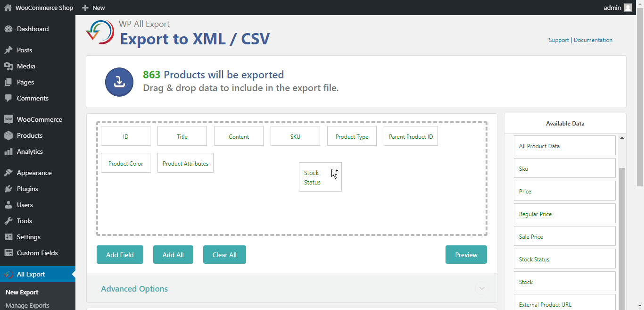Click the Plugins plug icon
This screenshot has height=310, width=644.
(8, 189)
